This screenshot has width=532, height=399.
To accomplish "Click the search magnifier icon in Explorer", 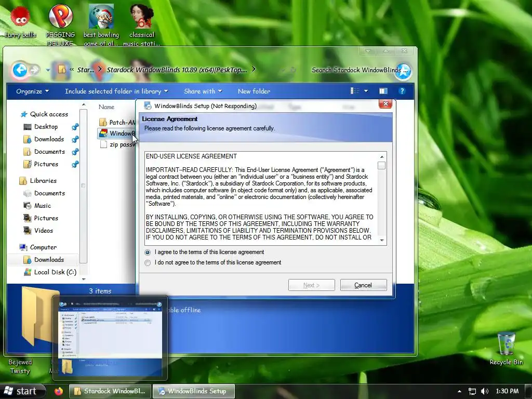I will click(x=403, y=71).
